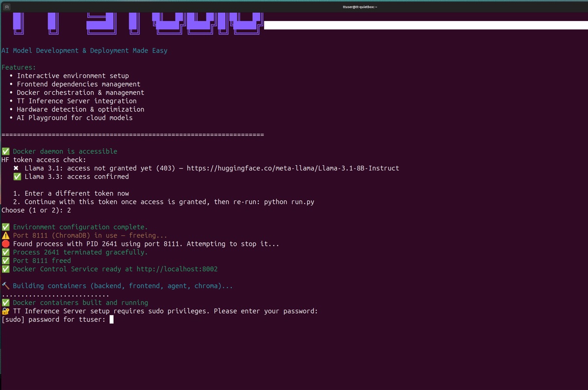Viewport: 588px width, 390px height.
Task: Click the ttuser@tt-quietbox window title
Action: tap(360, 7)
